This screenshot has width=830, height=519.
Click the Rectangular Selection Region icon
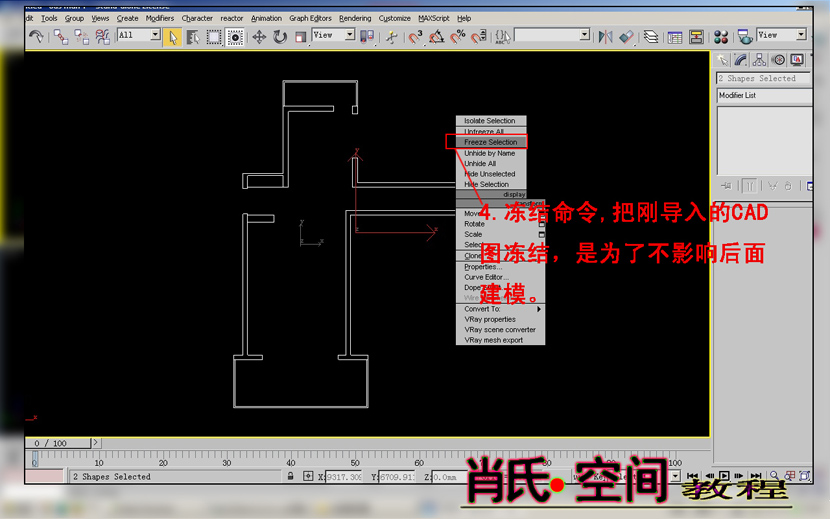pyautogui.click(x=214, y=37)
